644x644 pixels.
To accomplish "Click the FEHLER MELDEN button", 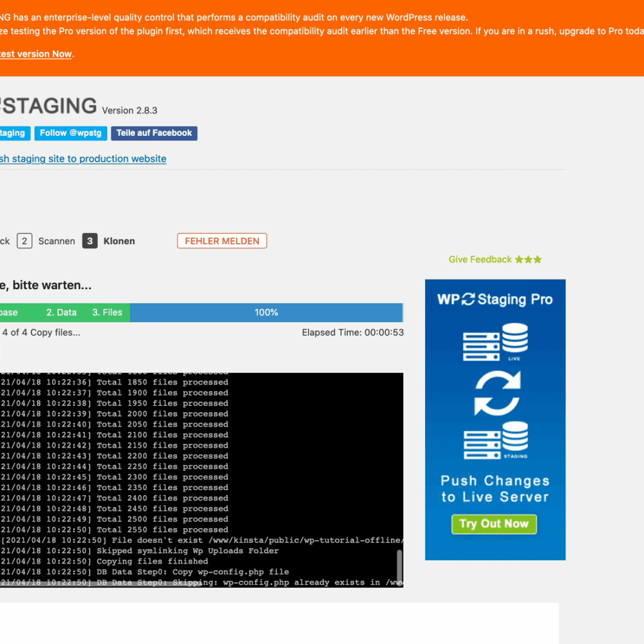I will 222,241.
